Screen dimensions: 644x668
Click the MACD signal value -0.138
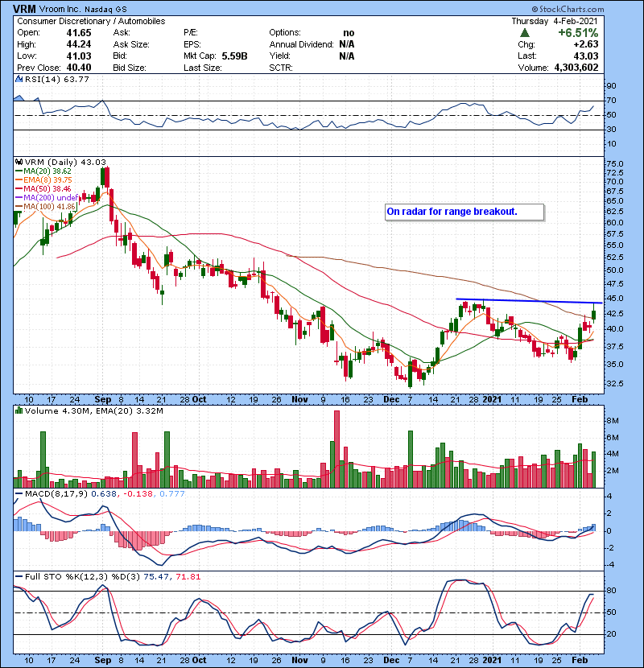coord(138,493)
